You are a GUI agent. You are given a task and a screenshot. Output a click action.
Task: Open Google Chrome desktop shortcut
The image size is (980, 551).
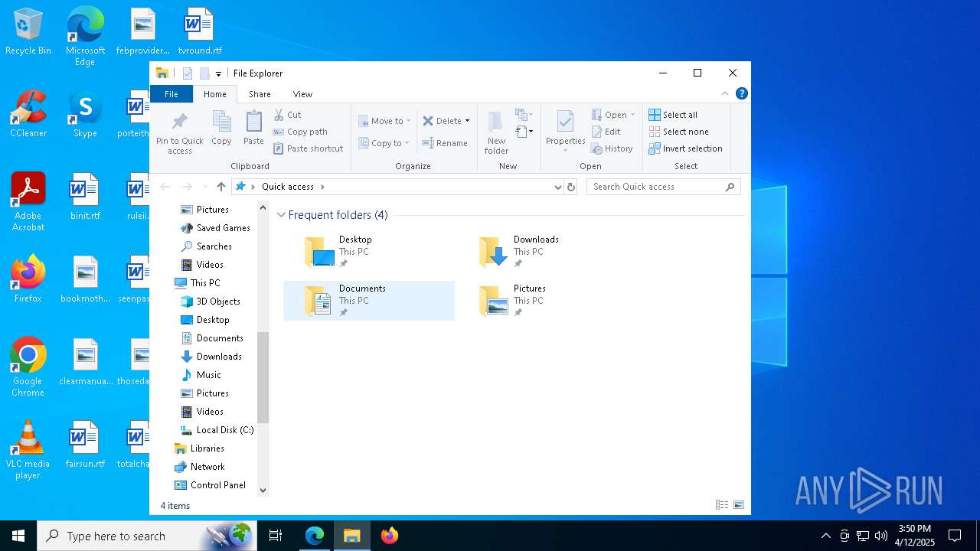pyautogui.click(x=28, y=367)
